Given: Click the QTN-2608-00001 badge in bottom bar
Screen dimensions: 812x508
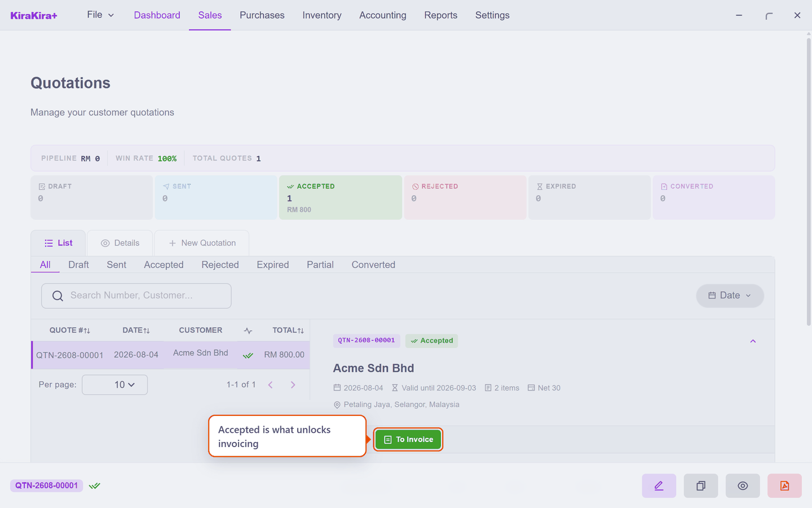Looking at the screenshot, I should tap(47, 485).
